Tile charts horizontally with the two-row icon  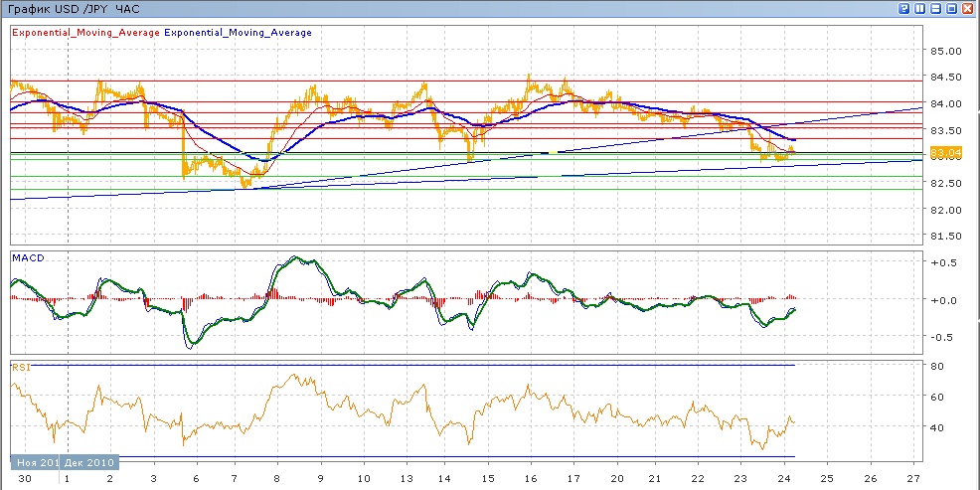935,8
